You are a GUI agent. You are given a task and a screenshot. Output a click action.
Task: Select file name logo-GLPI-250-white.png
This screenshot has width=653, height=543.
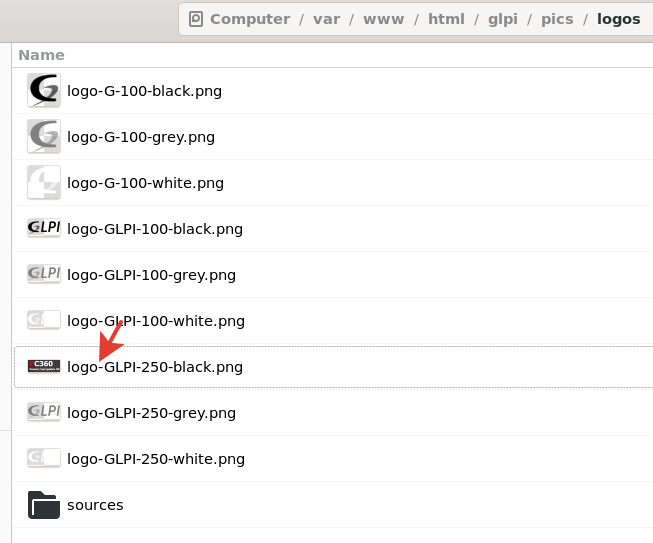[156, 459]
